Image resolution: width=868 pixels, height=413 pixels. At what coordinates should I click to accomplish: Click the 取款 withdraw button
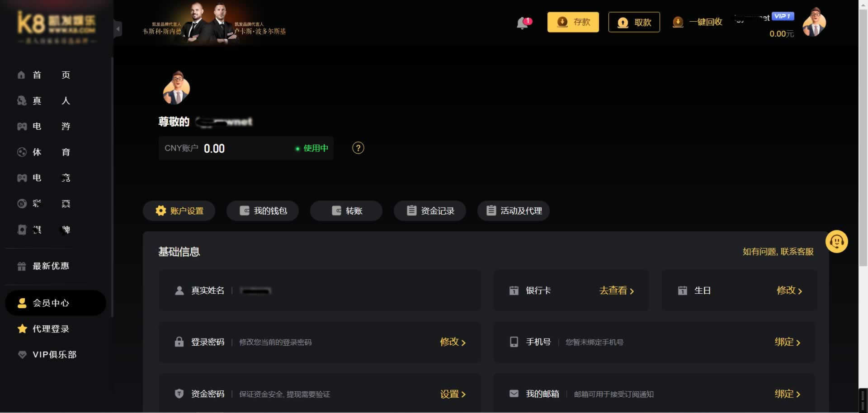pyautogui.click(x=634, y=22)
